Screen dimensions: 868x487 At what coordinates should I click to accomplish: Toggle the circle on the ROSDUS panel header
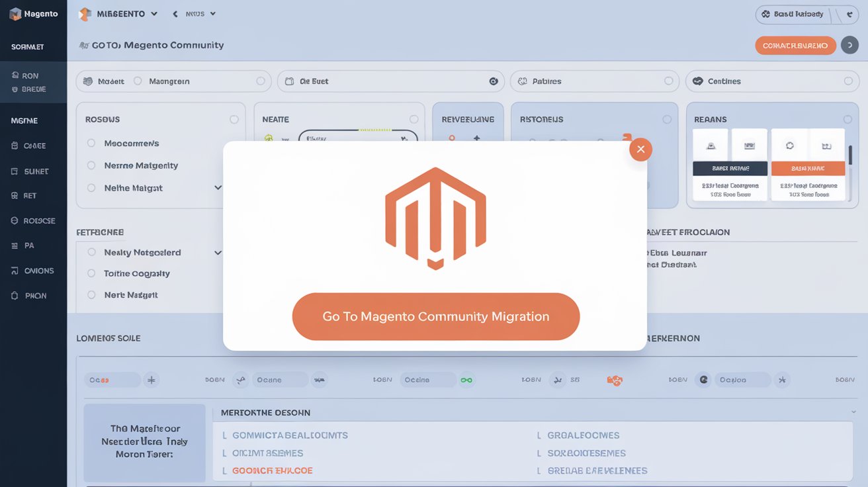coord(234,120)
